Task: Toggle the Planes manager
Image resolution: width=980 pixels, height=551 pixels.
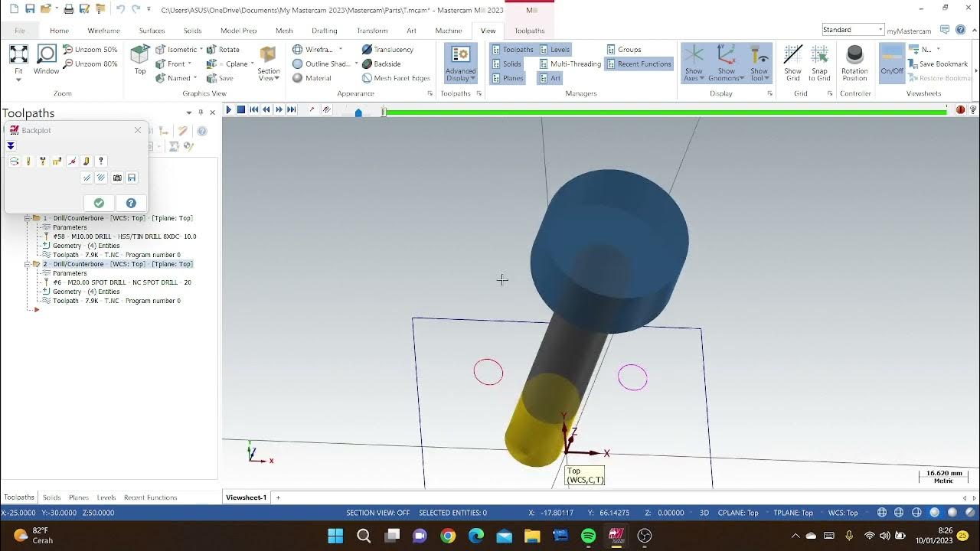Action: tap(508, 78)
